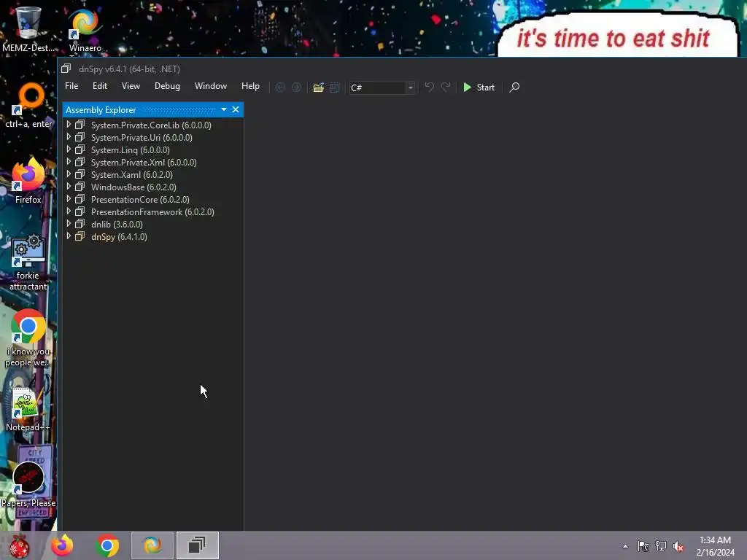Click the Recycle Bin MEMZ-Dest desktop icon

click(28, 28)
